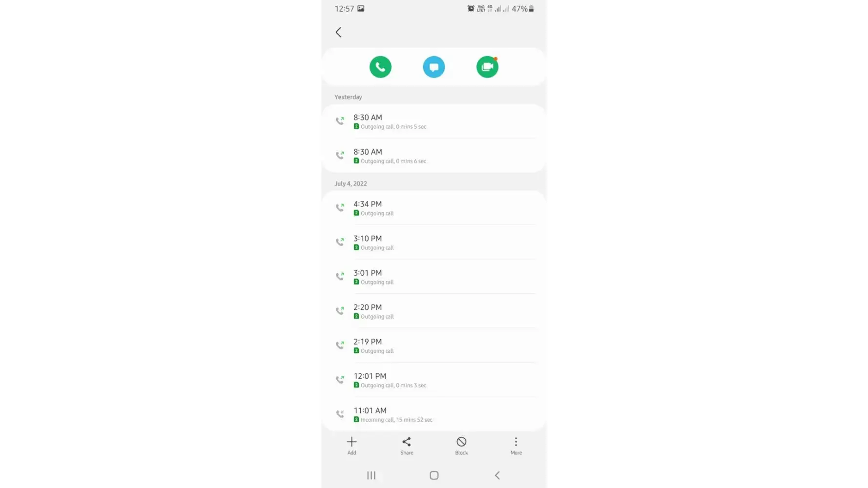Start video call with camera icon
The image size is (868, 488).
487,67
